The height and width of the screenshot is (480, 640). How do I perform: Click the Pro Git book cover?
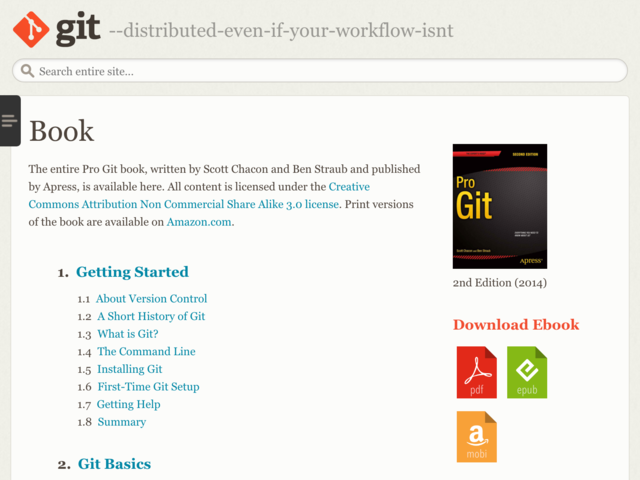pos(500,206)
